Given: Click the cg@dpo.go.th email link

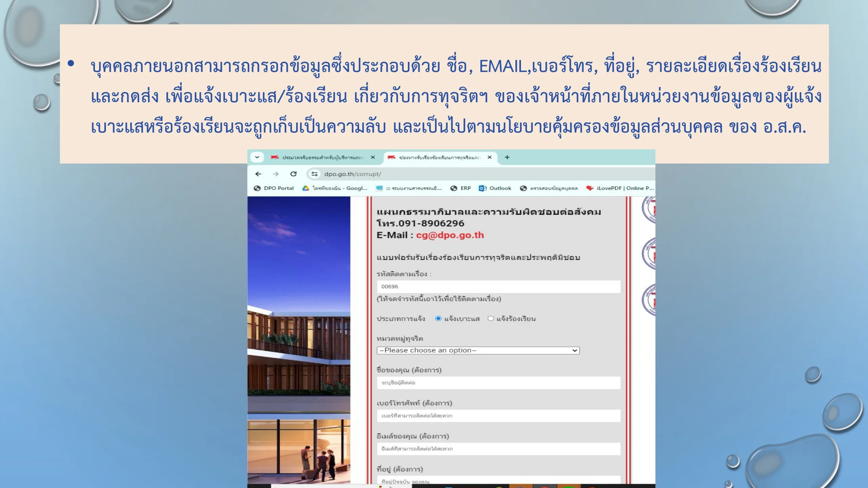Looking at the screenshot, I should (450, 235).
